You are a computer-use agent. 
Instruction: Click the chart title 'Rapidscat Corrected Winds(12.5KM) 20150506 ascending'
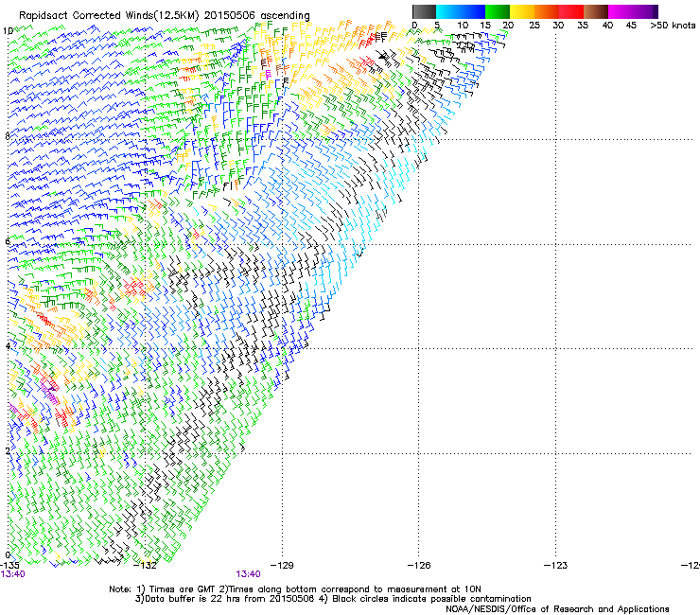tap(165, 16)
